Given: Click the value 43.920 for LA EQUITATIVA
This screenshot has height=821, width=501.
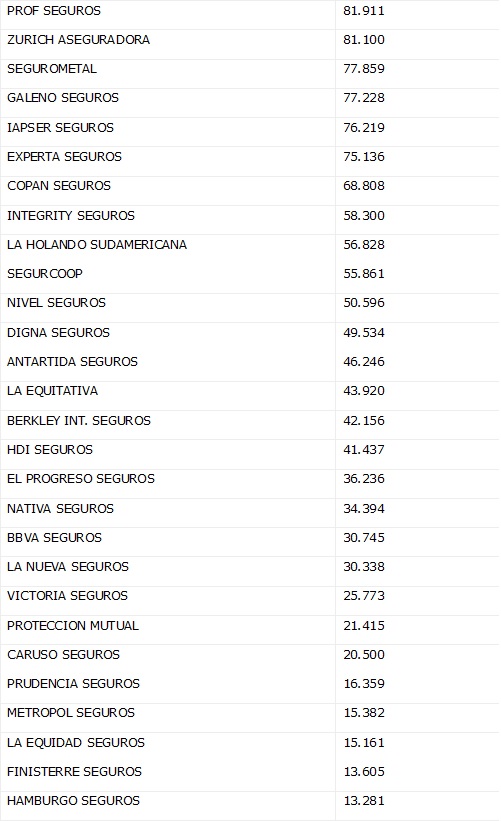Looking at the screenshot, I should [x=364, y=391].
